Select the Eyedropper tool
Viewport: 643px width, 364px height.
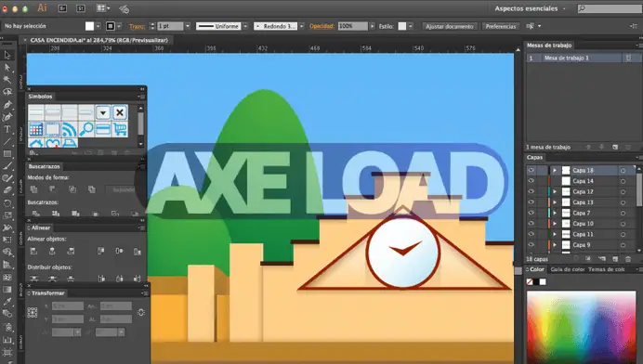click(x=7, y=302)
